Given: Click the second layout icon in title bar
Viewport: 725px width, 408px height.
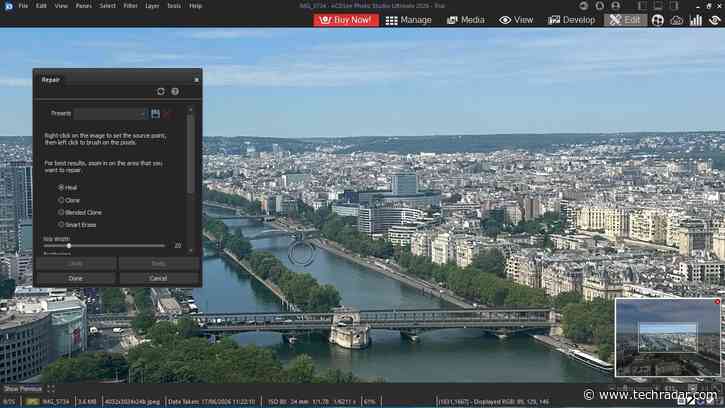Looking at the screenshot, I should pyautogui.click(x=658, y=6).
